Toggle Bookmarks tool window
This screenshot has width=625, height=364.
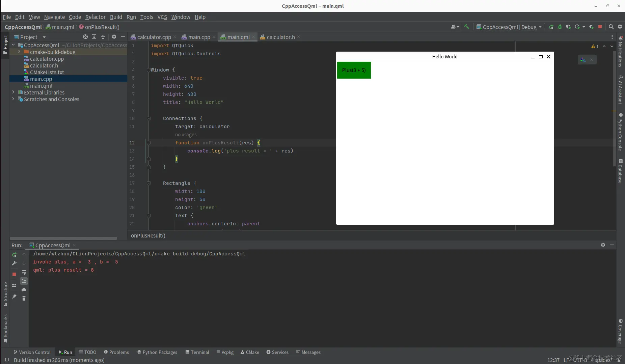pos(5,329)
